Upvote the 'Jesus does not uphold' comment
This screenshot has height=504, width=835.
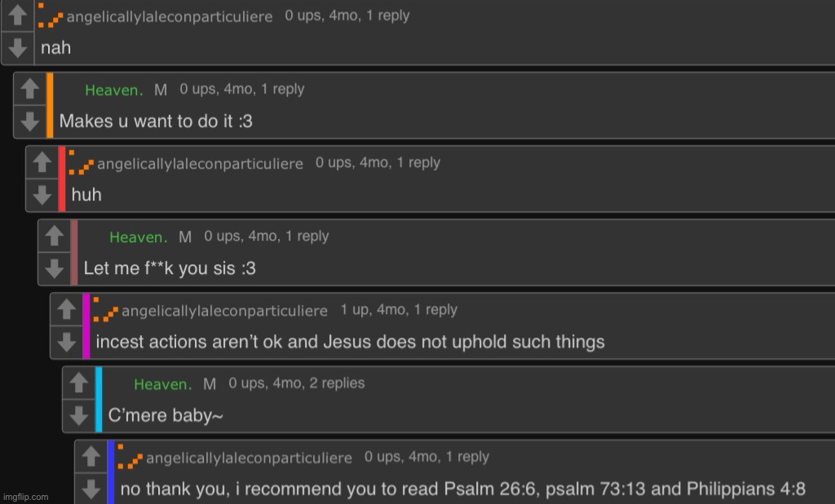pos(67,309)
